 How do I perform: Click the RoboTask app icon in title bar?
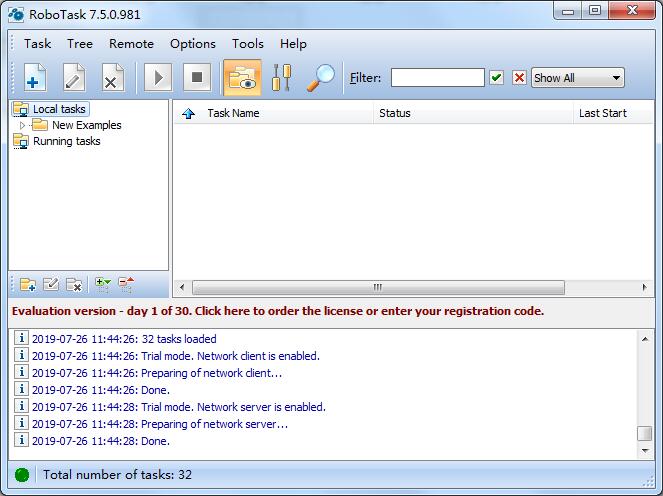tap(16, 14)
